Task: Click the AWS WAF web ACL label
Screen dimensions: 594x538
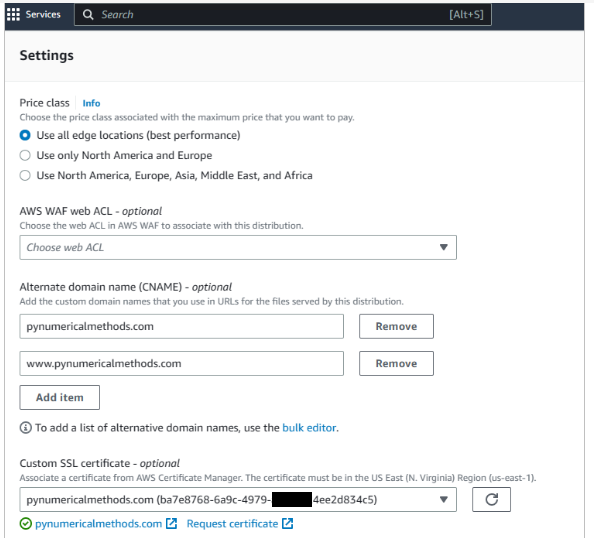Action: click(x=91, y=211)
